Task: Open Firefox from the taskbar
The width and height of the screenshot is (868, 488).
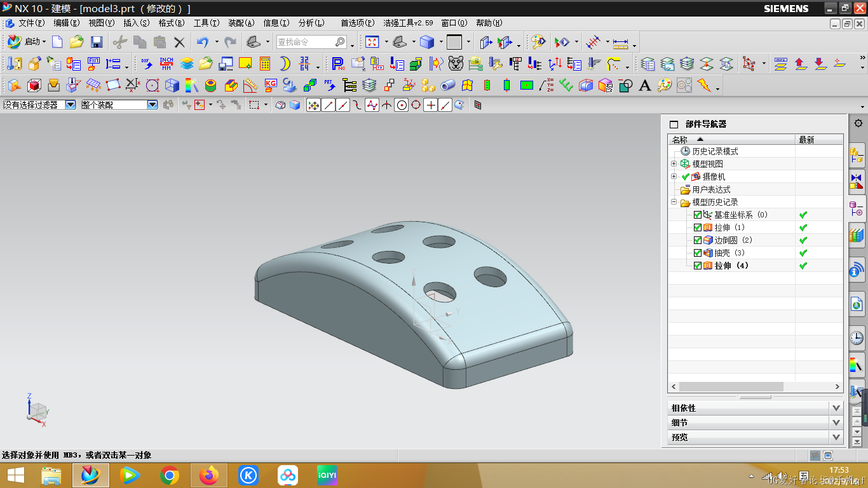Action: 208,475
